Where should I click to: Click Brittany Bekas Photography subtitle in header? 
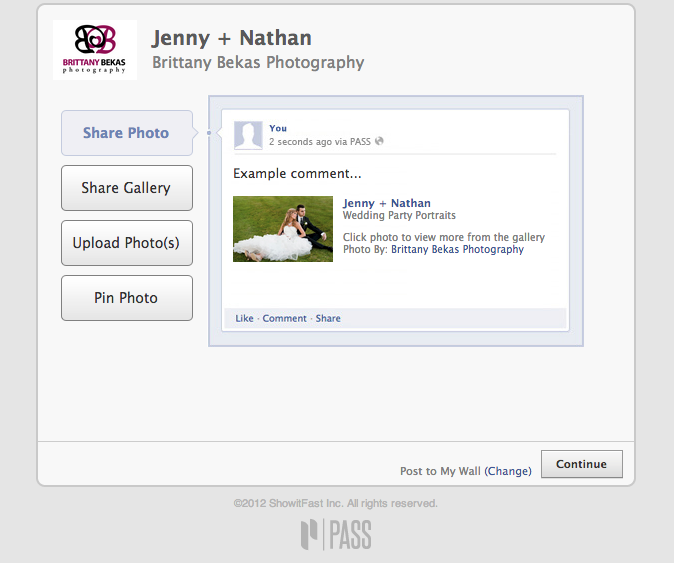tap(257, 63)
